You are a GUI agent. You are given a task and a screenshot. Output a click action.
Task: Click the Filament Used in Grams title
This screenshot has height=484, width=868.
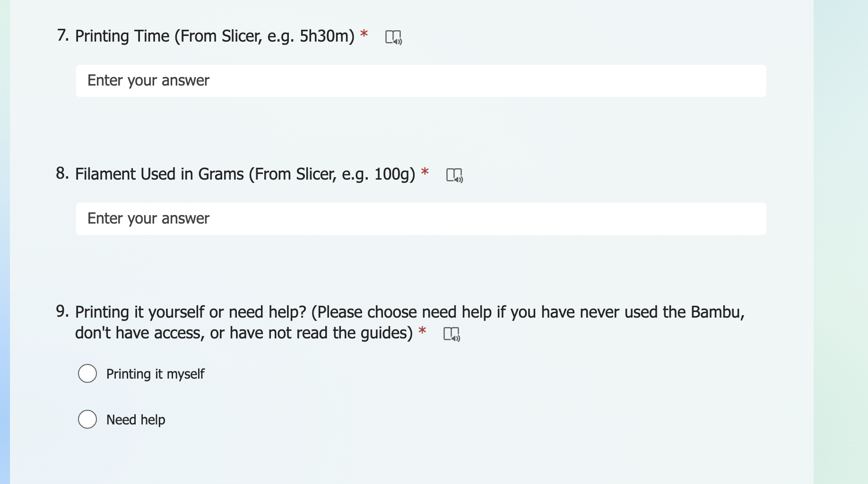point(246,173)
